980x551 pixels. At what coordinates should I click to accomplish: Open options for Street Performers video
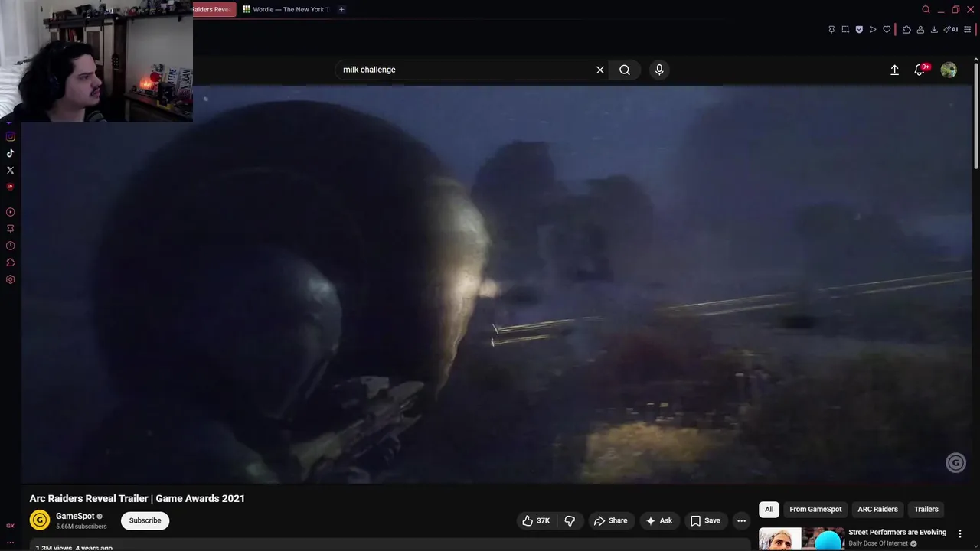click(960, 533)
